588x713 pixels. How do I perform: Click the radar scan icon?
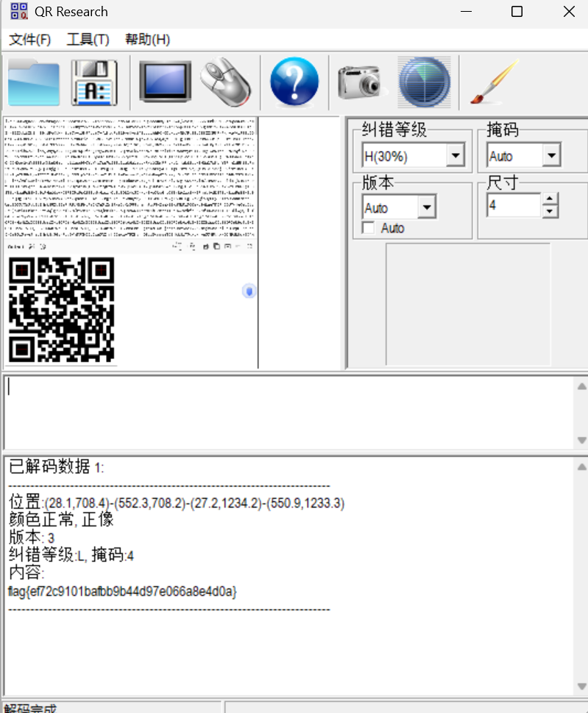click(x=425, y=82)
